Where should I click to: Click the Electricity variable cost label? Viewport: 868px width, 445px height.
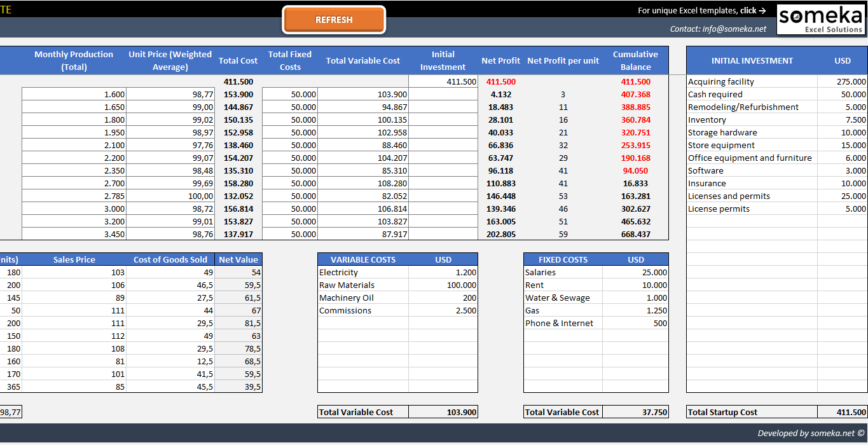(x=338, y=272)
